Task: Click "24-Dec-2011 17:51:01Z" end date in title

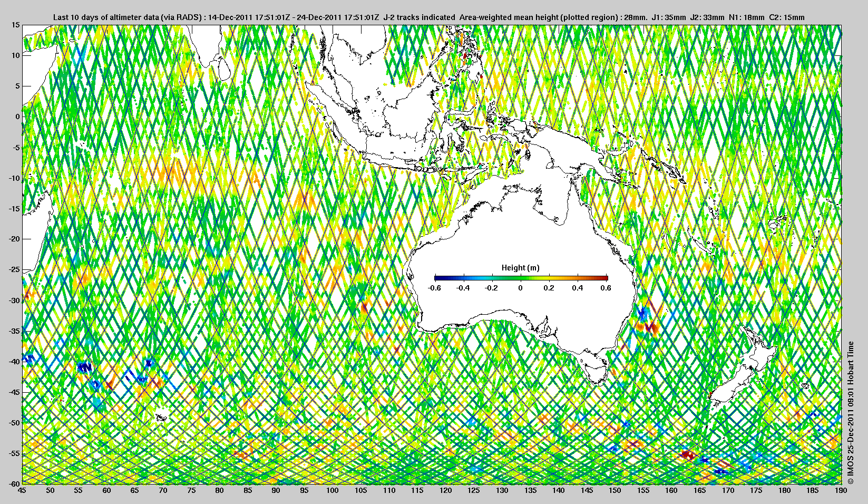Action: [338, 17]
